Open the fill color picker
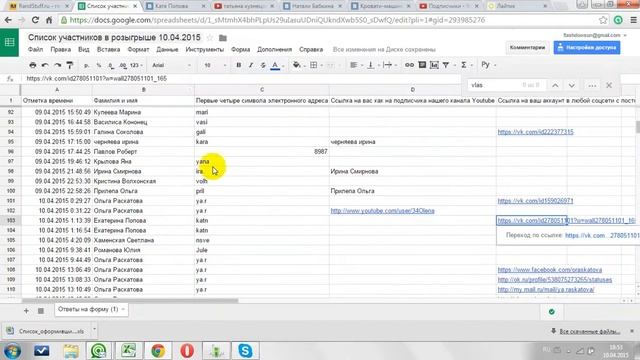Viewport: 640px width, 360px height. pyautogui.click(x=298, y=65)
